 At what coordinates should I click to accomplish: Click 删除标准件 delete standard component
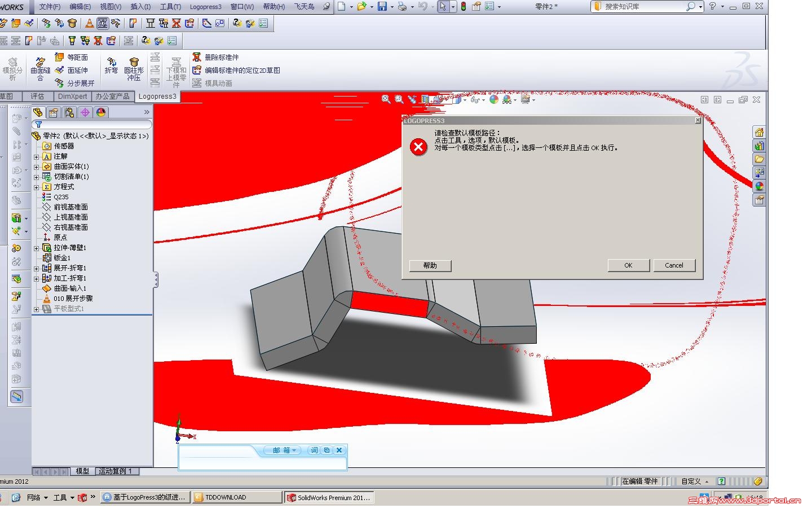[x=215, y=57]
